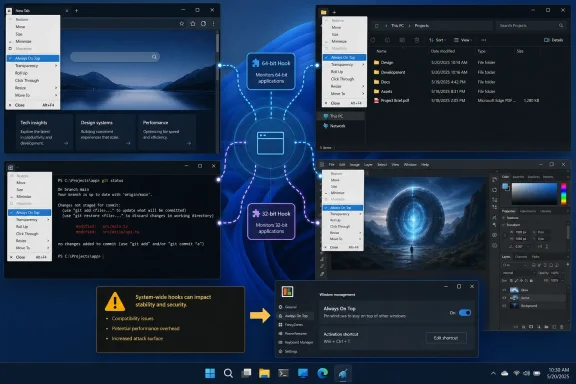The height and width of the screenshot is (384, 576).
Task: Show hidden icons with the system tray chevron
Action: pos(493,373)
